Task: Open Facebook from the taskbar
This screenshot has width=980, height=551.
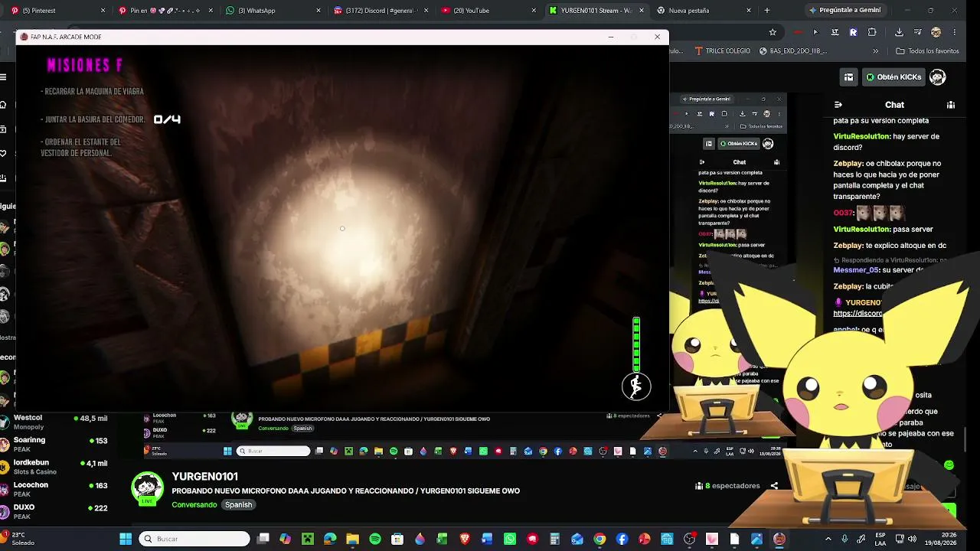Action: 622,539
